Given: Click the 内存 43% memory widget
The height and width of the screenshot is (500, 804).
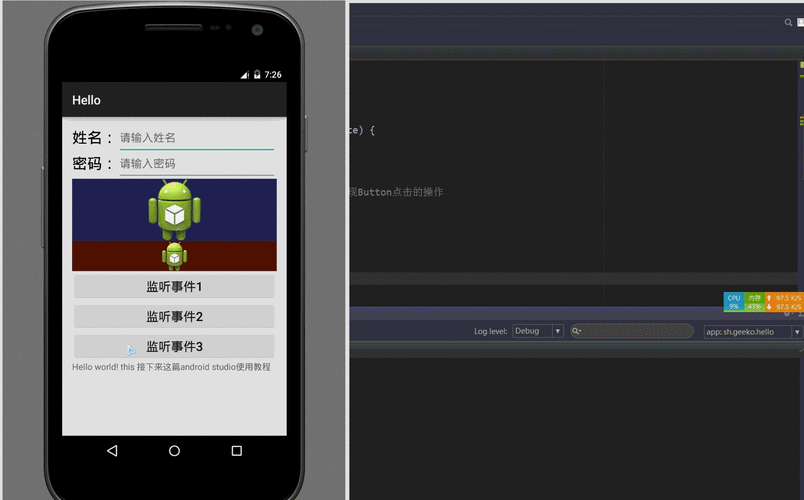Looking at the screenshot, I should (754, 302).
